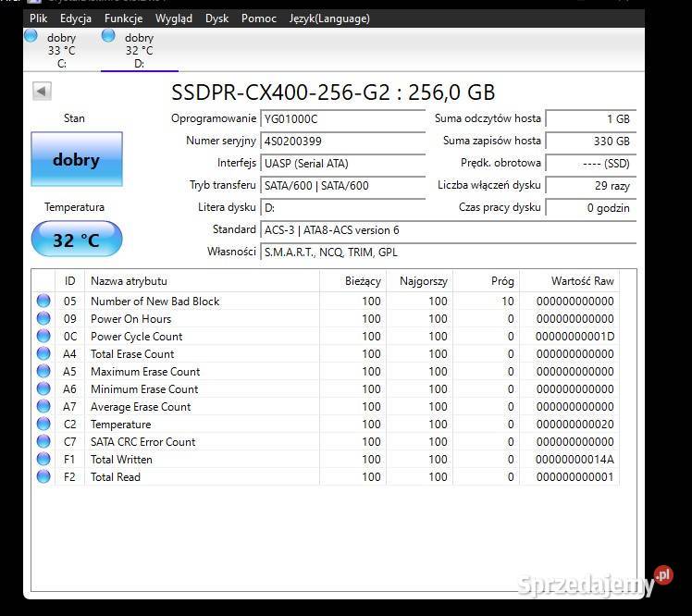Screen dimensions: 692x616
Task: Click the dobry health status button
Action: [x=77, y=159]
